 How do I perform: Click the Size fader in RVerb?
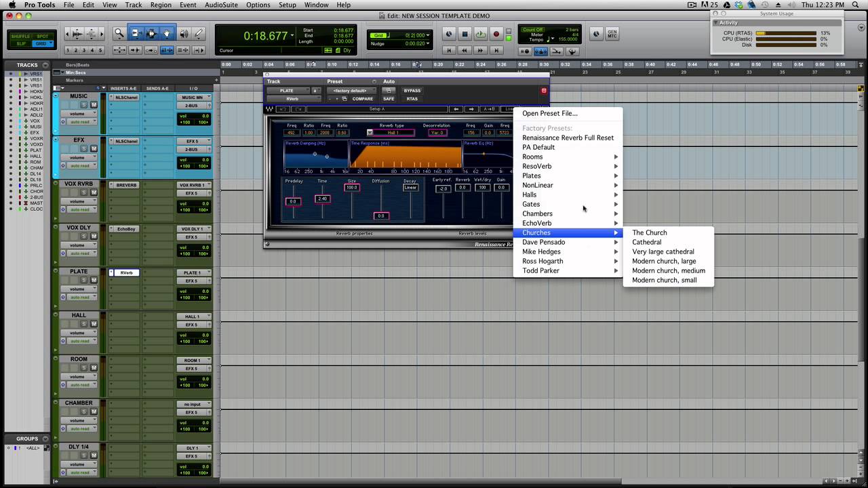pos(352,187)
